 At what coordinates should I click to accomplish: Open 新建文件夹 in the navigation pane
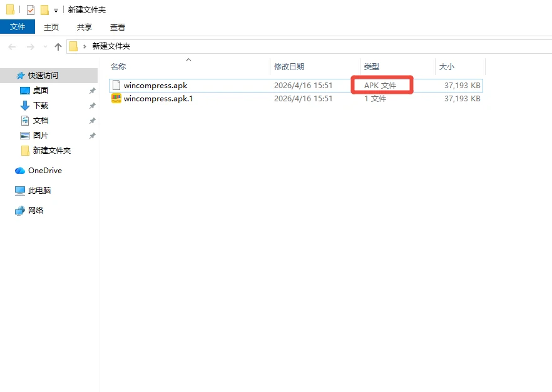(52, 151)
